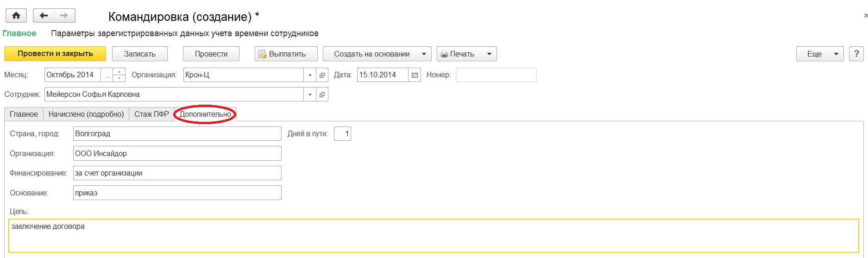Viewport: 868px width, 258px height.
Task: Go back with the left arrow
Action: coord(44,16)
